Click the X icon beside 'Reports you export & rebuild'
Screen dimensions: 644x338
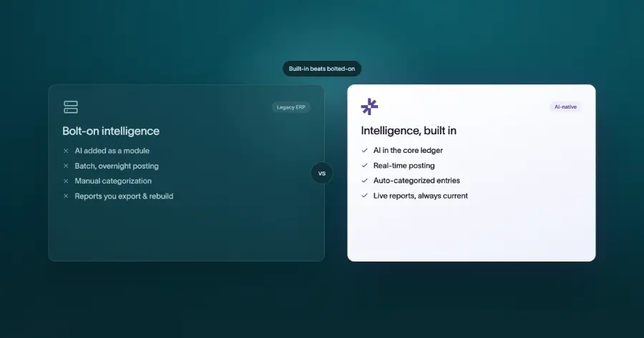(66, 196)
